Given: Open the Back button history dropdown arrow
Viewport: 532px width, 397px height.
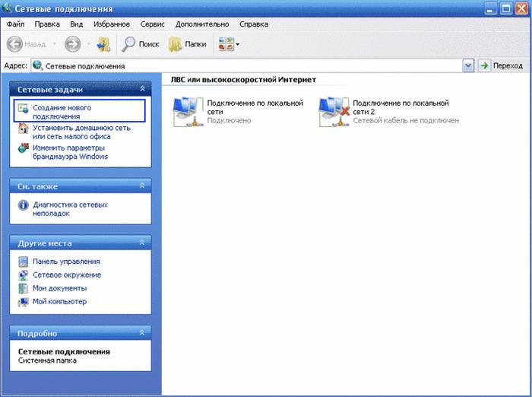Looking at the screenshot, I should (x=52, y=44).
